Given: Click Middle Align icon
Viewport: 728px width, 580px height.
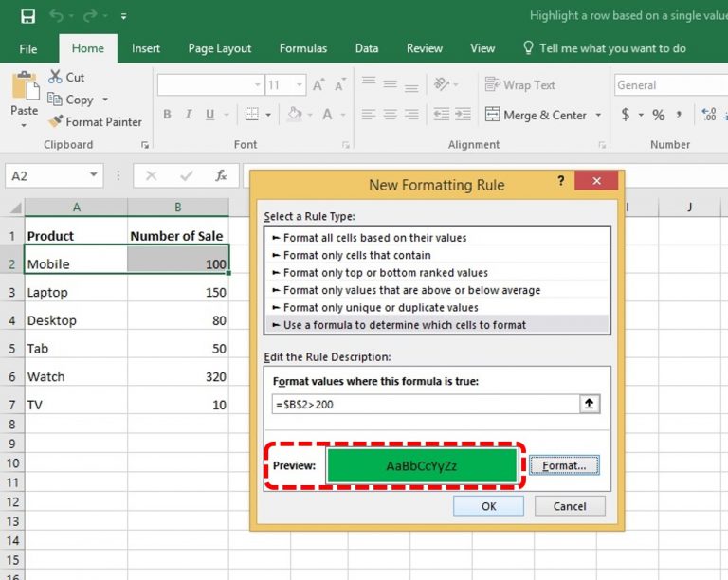Looking at the screenshot, I should click(x=390, y=84).
